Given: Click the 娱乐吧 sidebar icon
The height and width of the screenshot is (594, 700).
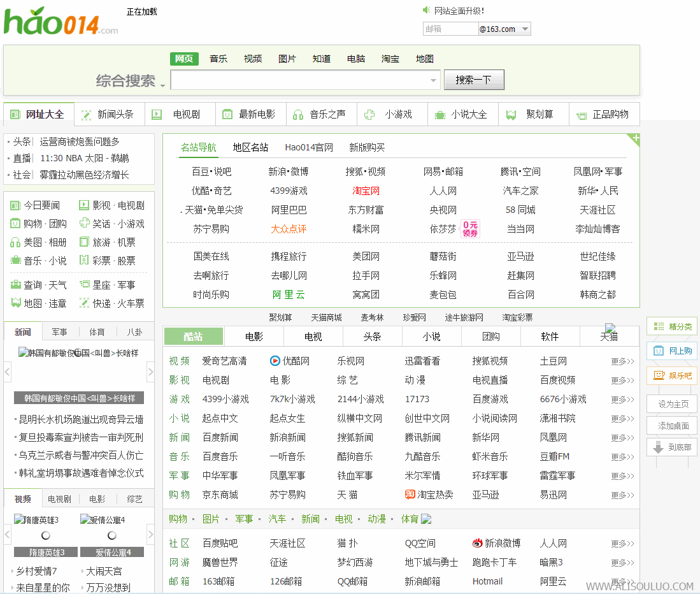Looking at the screenshot, I should [659, 375].
